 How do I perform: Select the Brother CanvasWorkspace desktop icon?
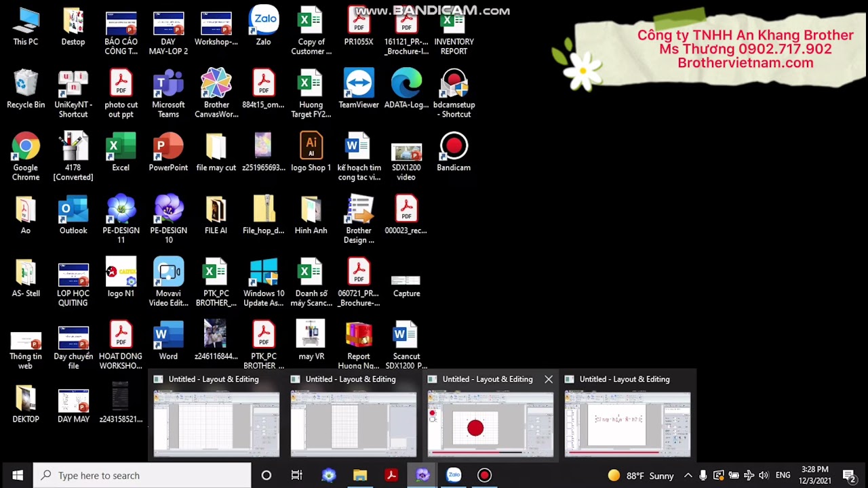[216, 93]
